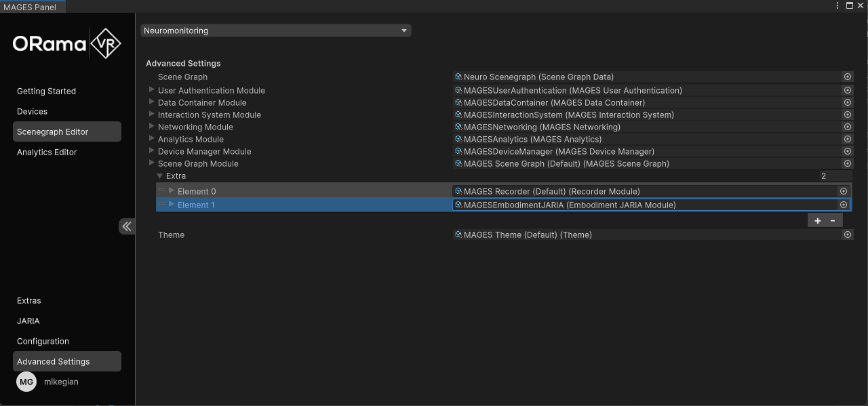Expand Element 1 foldout
The width and height of the screenshot is (868, 406).
click(172, 204)
